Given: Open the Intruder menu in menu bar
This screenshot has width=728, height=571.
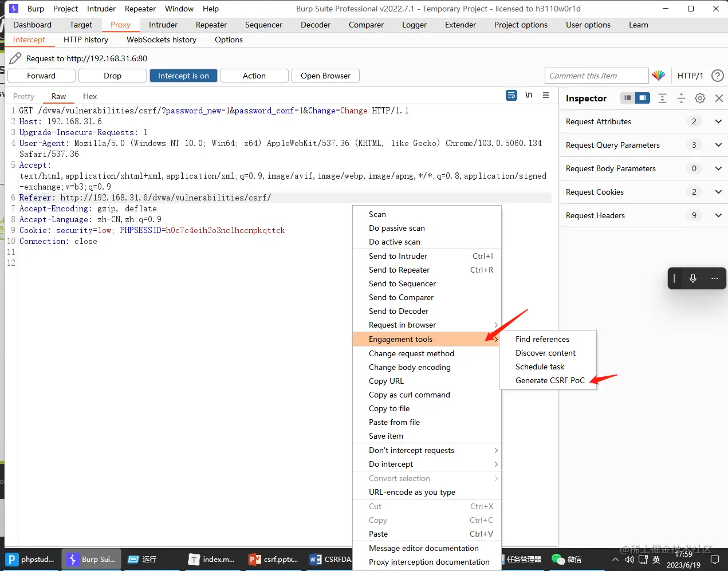Looking at the screenshot, I should click(101, 9).
